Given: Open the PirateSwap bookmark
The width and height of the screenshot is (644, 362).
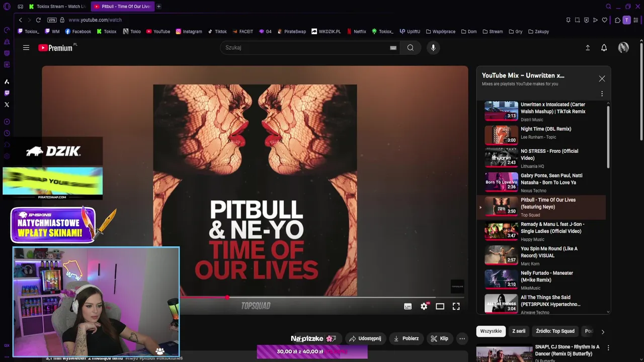Looking at the screenshot, I should point(291,32).
